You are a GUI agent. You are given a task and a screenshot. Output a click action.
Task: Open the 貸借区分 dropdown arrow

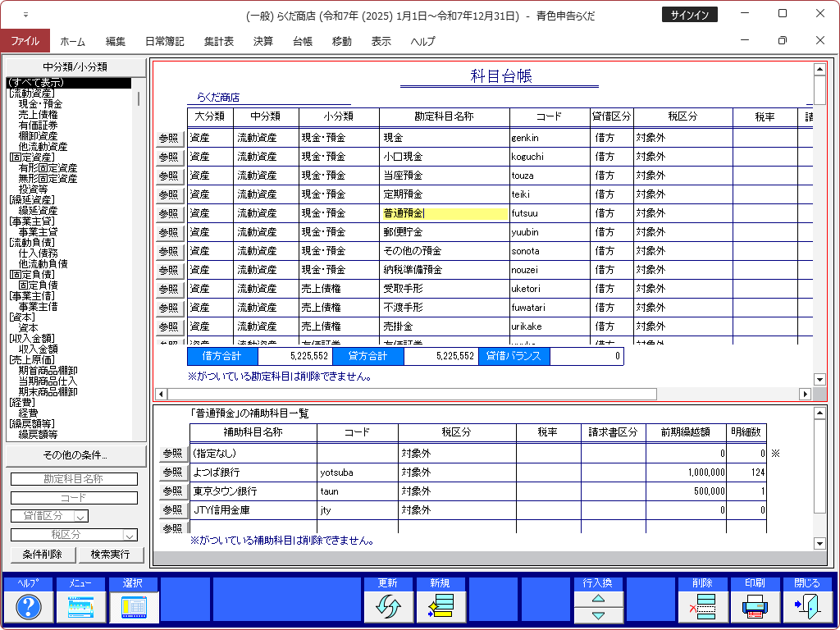point(80,516)
